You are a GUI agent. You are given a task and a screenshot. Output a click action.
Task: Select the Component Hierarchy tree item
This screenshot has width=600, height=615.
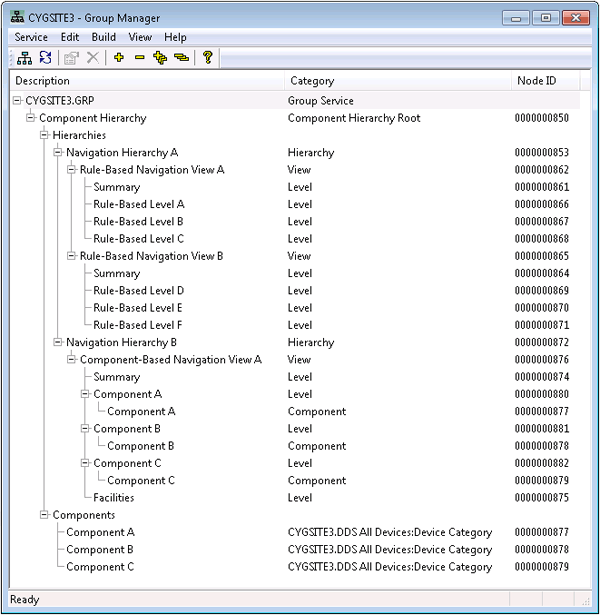(93, 118)
